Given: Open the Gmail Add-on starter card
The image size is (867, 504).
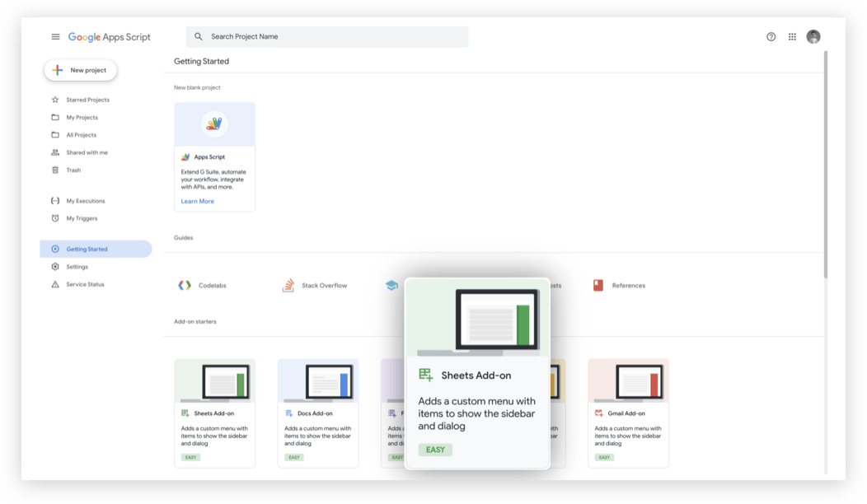Looking at the screenshot, I should (628, 412).
